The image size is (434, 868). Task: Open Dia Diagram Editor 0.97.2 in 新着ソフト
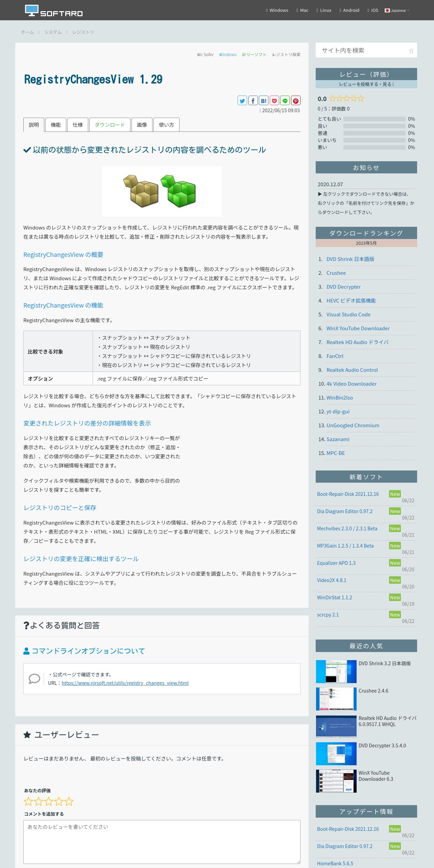[x=345, y=511]
